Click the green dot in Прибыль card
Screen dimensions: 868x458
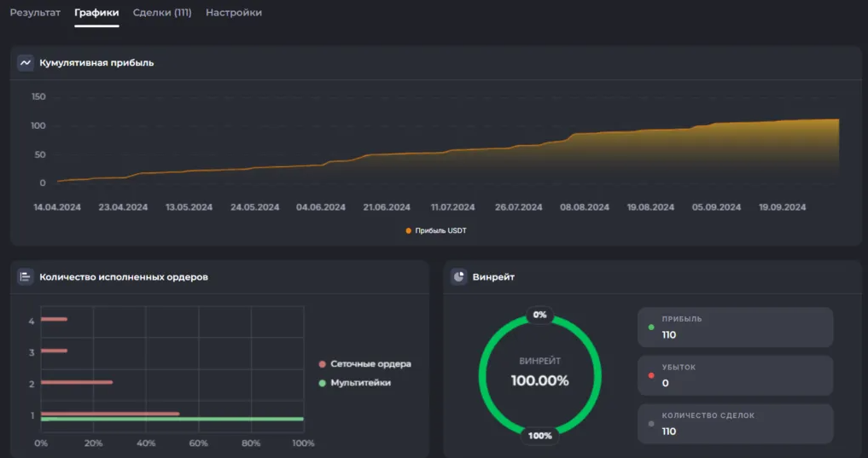coord(651,328)
